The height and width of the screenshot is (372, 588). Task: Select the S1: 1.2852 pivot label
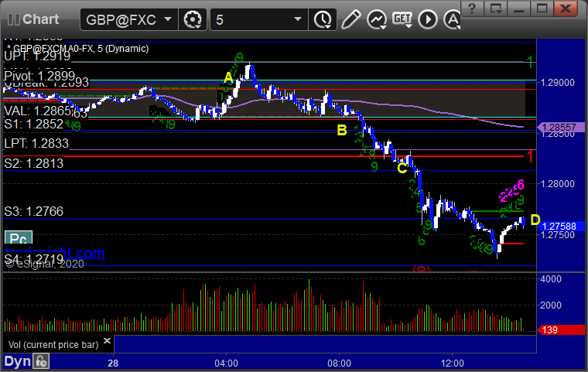tap(34, 124)
